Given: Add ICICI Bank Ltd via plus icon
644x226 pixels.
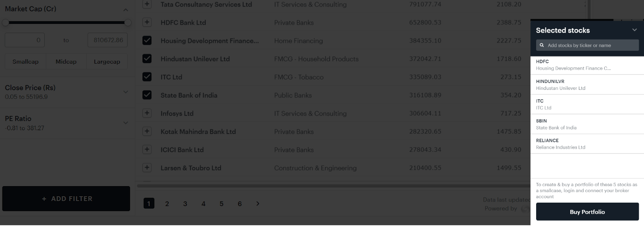Looking at the screenshot, I should pyautogui.click(x=147, y=149).
